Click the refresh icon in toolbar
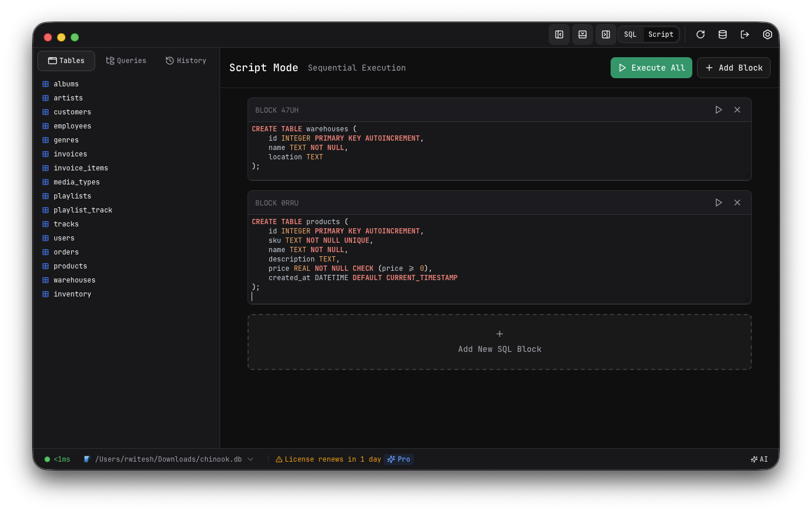The image size is (812, 513). pyautogui.click(x=700, y=34)
